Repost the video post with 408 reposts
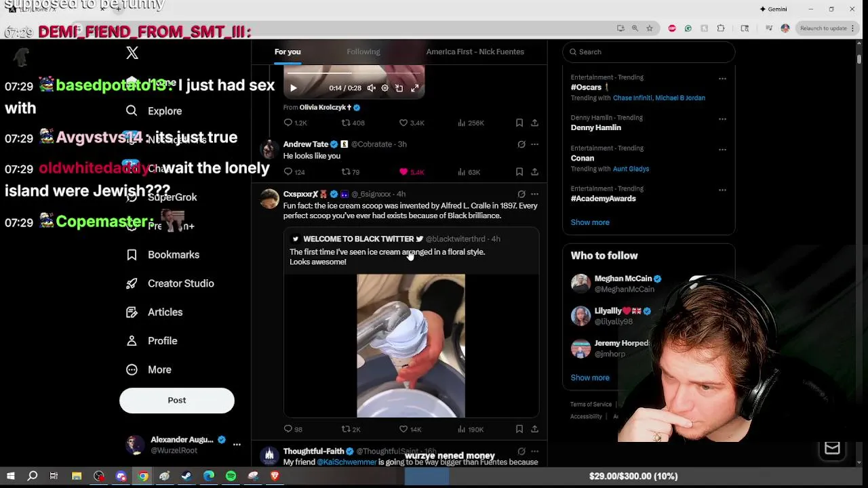868x488 pixels. coord(353,123)
